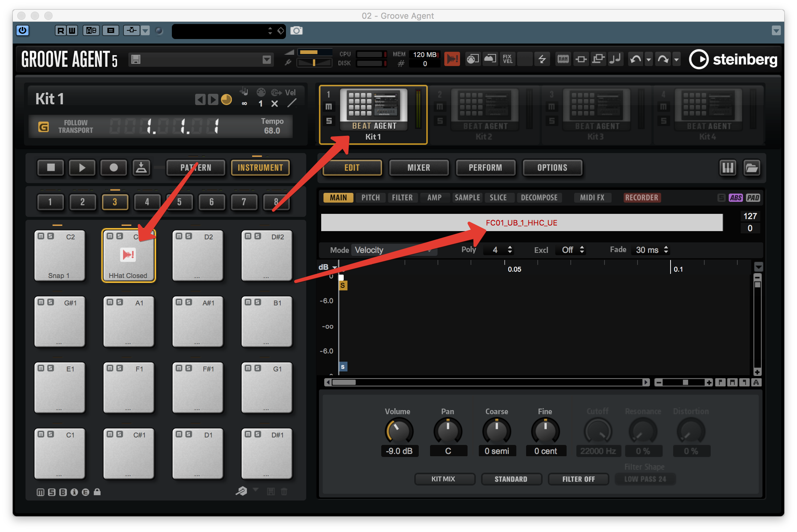
Task: Mute the C2 Snap 1 pad
Action: tap(41, 236)
